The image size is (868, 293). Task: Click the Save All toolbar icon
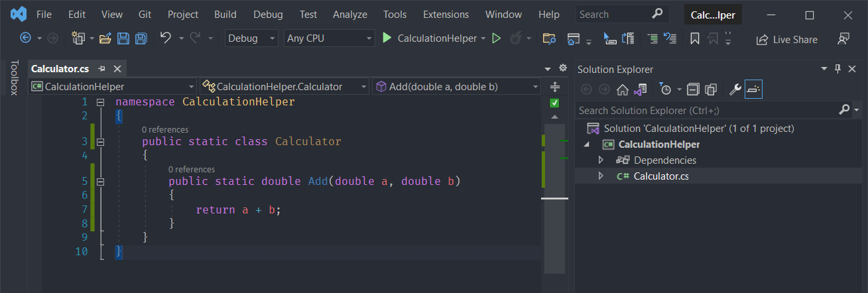click(141, 38)
